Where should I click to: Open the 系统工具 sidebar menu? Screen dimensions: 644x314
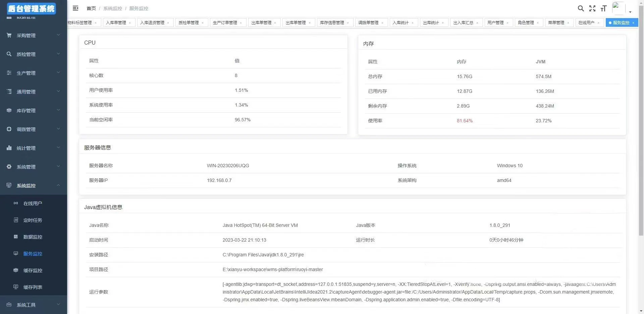[x=26, y=305]
